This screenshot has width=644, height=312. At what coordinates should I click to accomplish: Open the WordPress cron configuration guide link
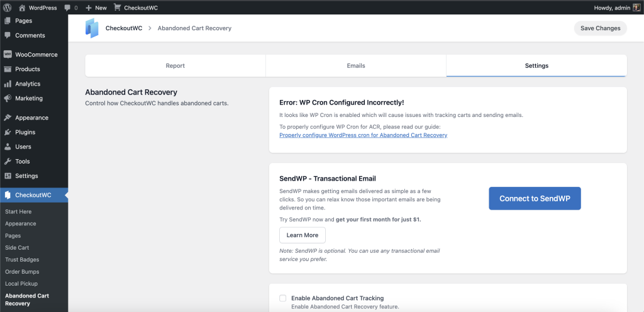[x=363, y=135]
